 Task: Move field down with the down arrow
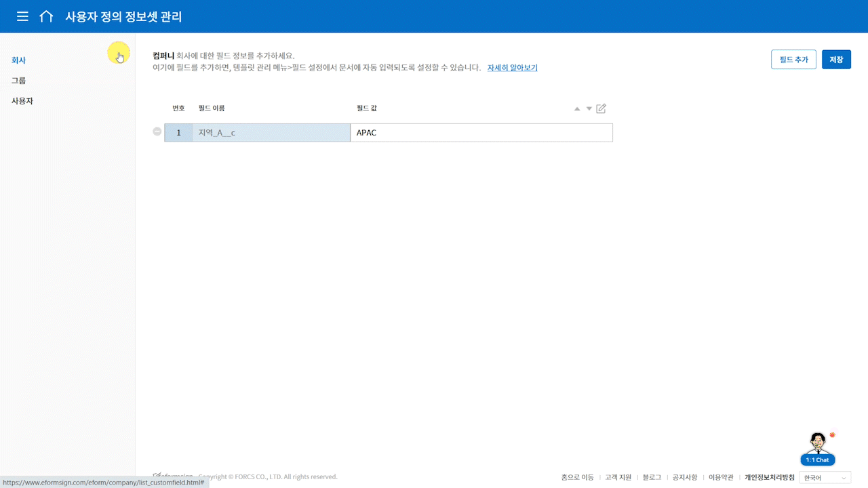589,108
